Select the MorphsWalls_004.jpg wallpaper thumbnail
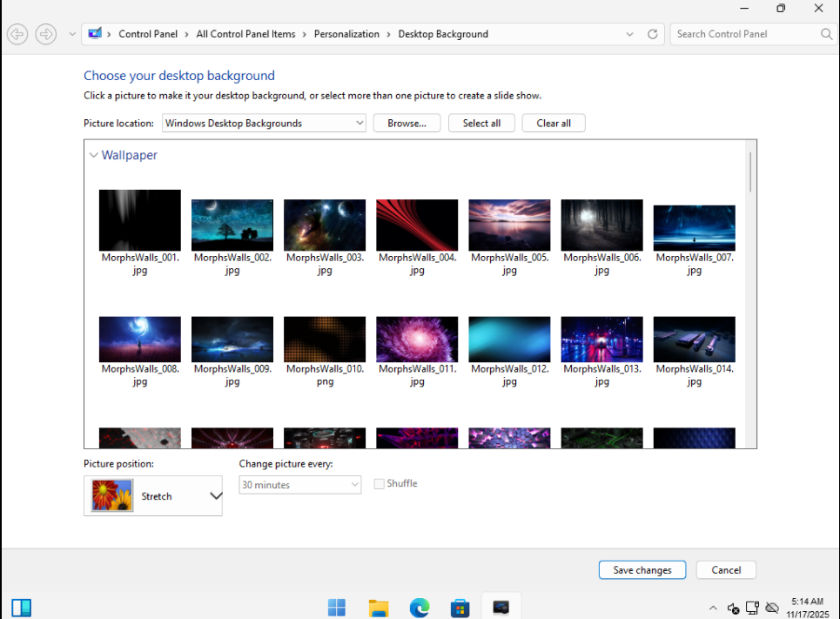 click(417, 225)
